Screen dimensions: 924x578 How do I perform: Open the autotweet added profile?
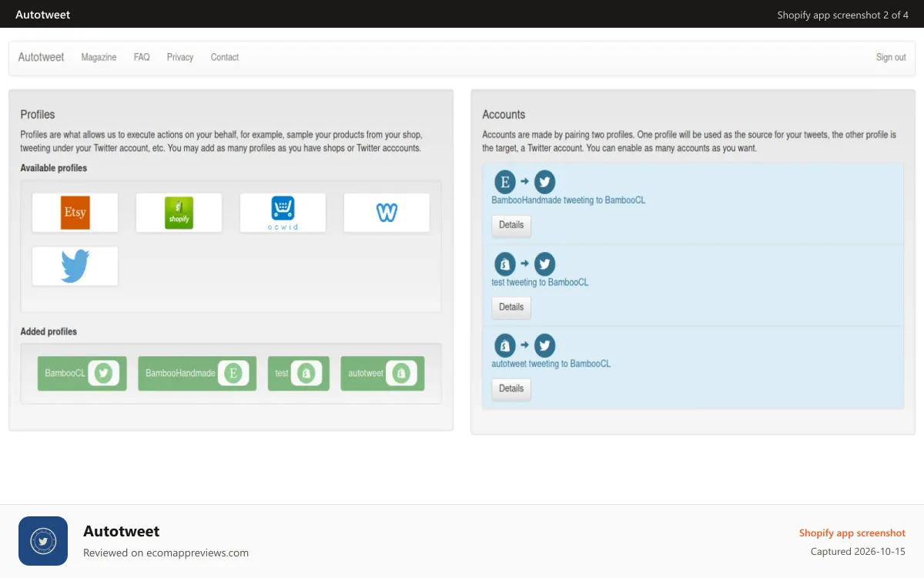[x=382, y=373]
